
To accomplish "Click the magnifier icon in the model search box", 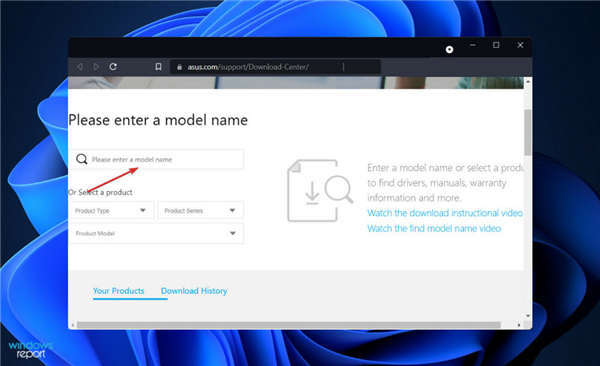I will [x=82, y=159].
